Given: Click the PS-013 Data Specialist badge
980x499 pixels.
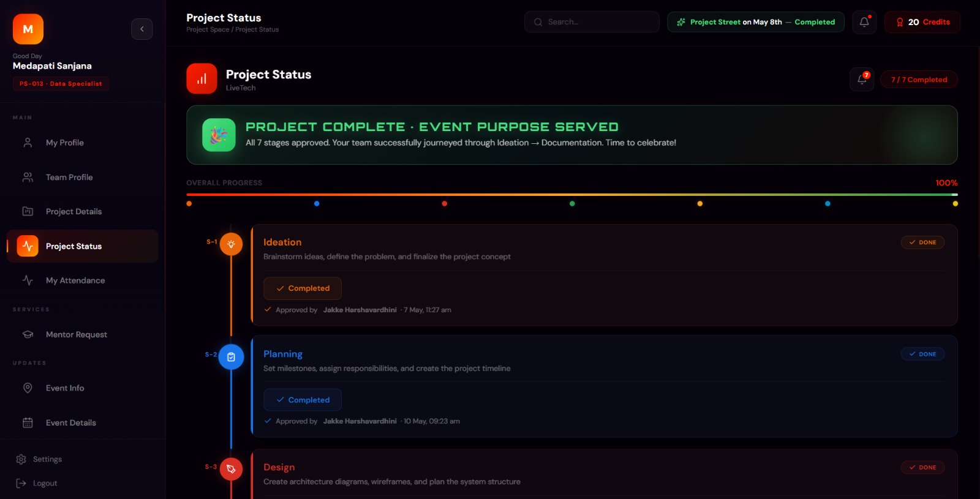Looking at the screenshot, I should tap(61, 84).
